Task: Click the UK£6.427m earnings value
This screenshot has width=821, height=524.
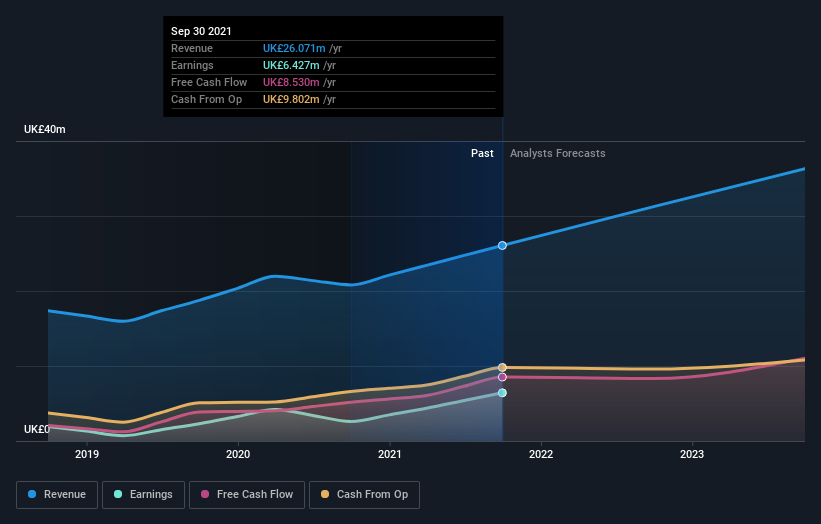Action: pos(291,65)
